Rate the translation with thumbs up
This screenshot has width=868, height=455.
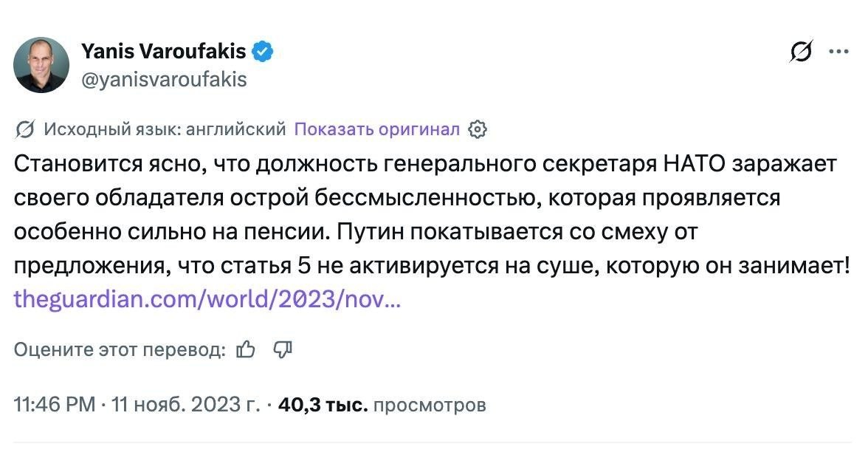pyautogui.click(x=246, y=349)
